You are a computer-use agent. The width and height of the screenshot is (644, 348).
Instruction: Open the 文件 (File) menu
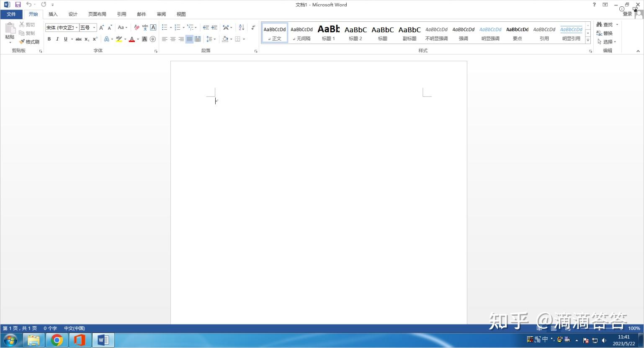tap(12, 14)
